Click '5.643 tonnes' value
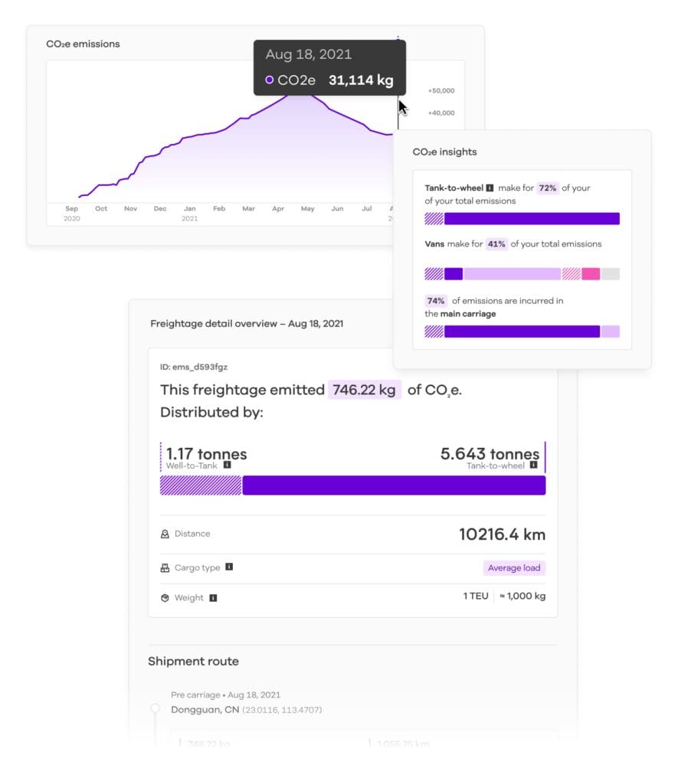This screenshot has height=784, width=678. [490, 453]
